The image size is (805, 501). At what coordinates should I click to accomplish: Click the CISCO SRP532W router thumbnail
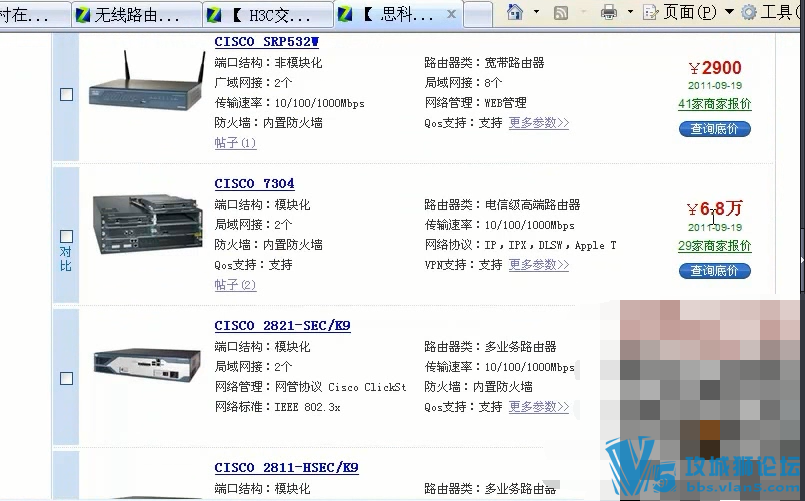point(147,81)
